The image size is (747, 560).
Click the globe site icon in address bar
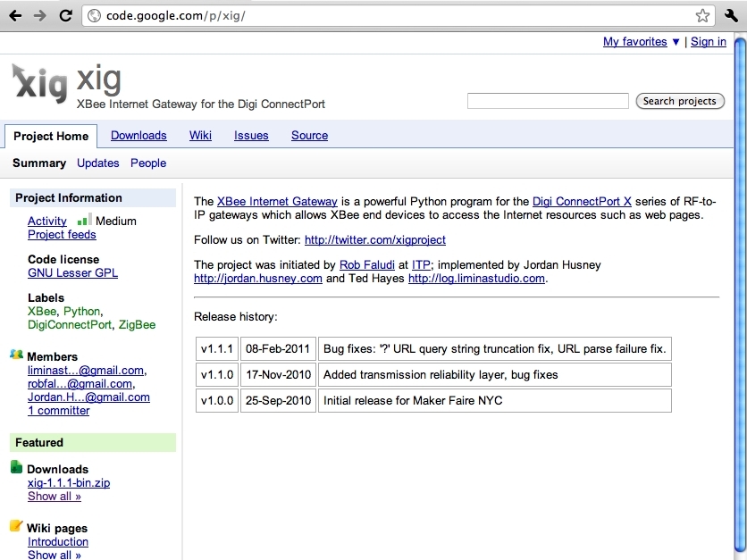click(95, 16)
